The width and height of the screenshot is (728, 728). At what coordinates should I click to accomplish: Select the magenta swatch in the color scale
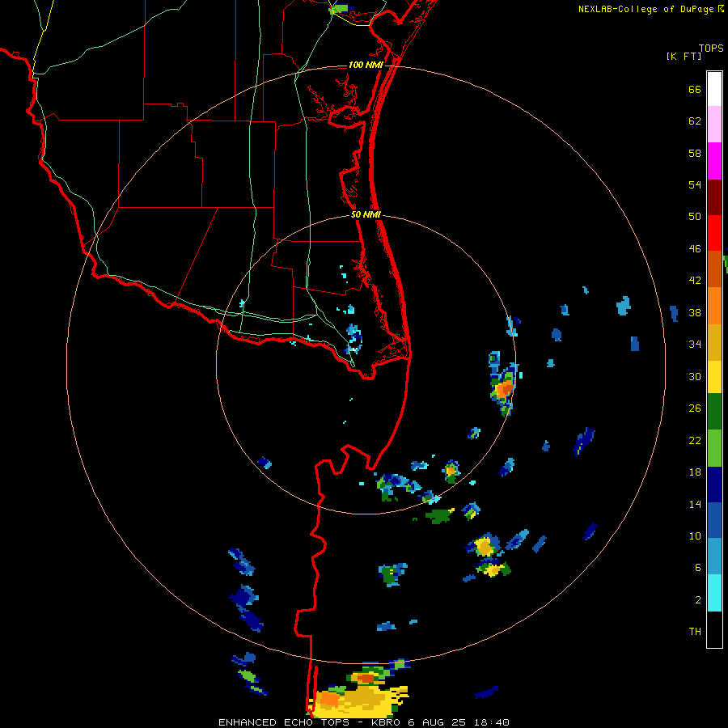(x=714, y=161)
